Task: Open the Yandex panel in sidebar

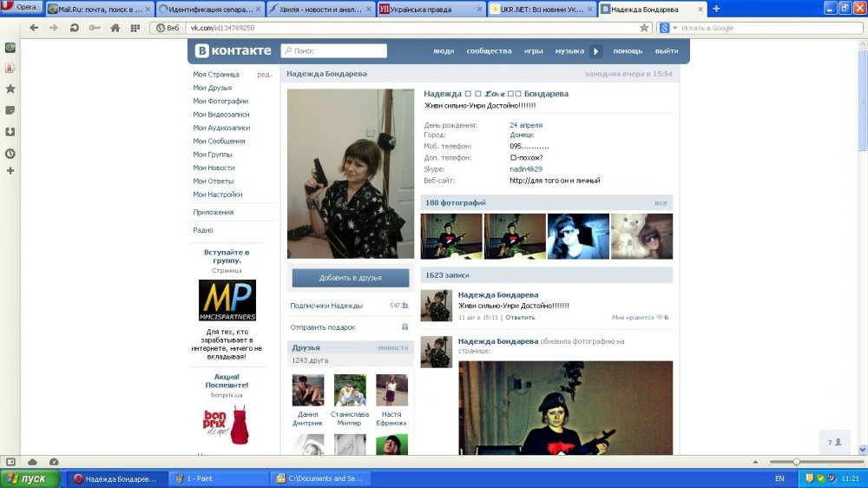Action: 10,68
